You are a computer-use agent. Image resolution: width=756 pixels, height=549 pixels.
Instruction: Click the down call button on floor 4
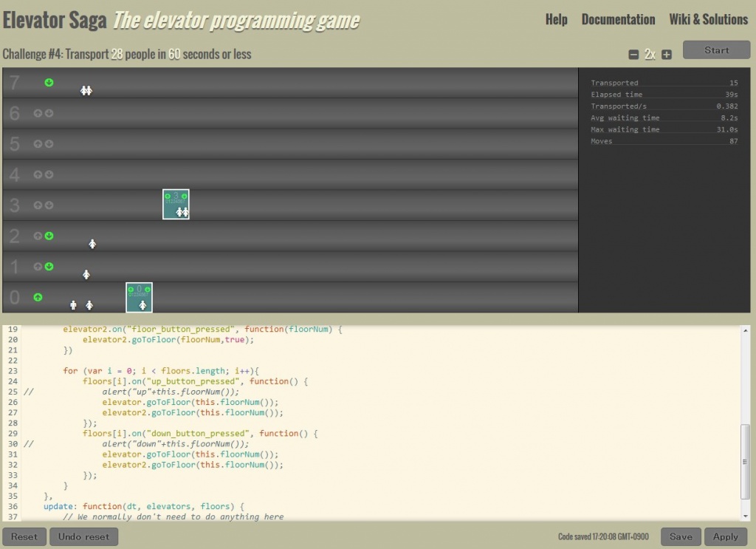click(x=49, y=174)
